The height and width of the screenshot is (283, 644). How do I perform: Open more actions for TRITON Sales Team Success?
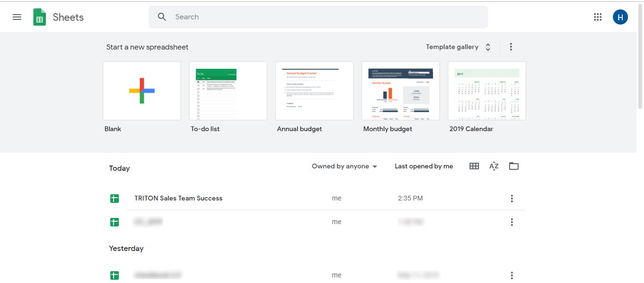pyautogui.click(x=512, y=199)
